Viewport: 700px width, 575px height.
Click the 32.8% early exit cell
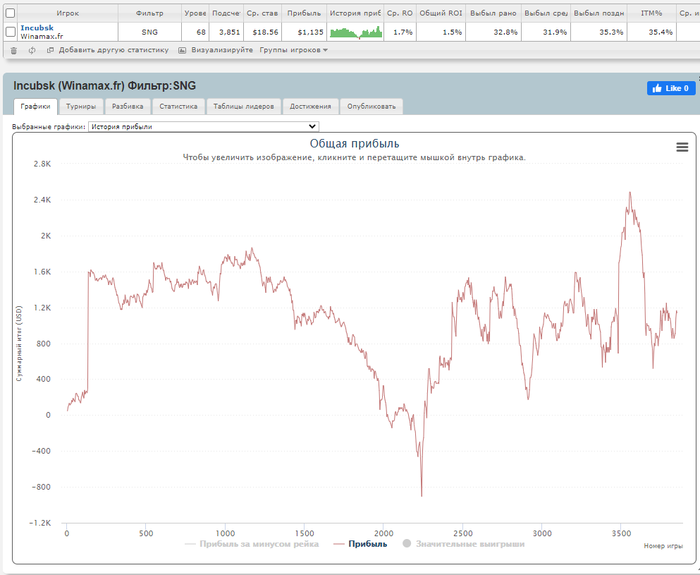point(493,32)
